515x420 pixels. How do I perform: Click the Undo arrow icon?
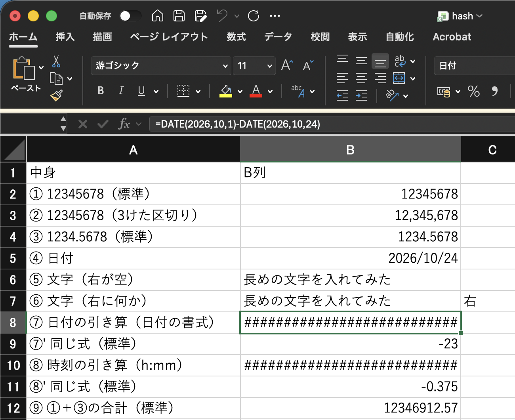click(222, 16)
